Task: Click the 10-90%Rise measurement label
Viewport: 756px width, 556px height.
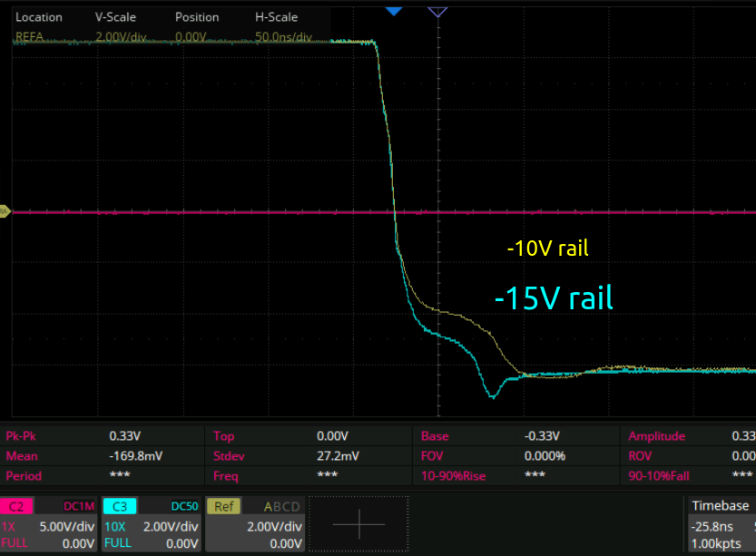Action: coord(456,475)
